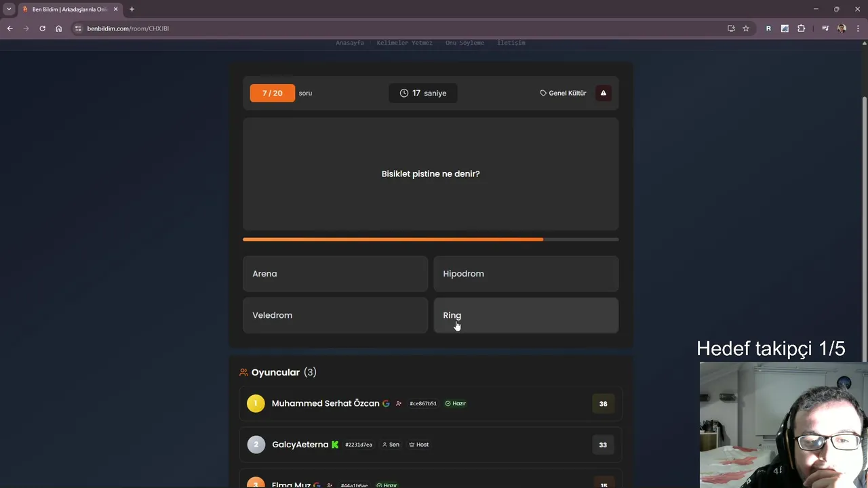Open tab search dropdown arrow
868x488 pixels.
pyautogui.click(x=9, y=9)
